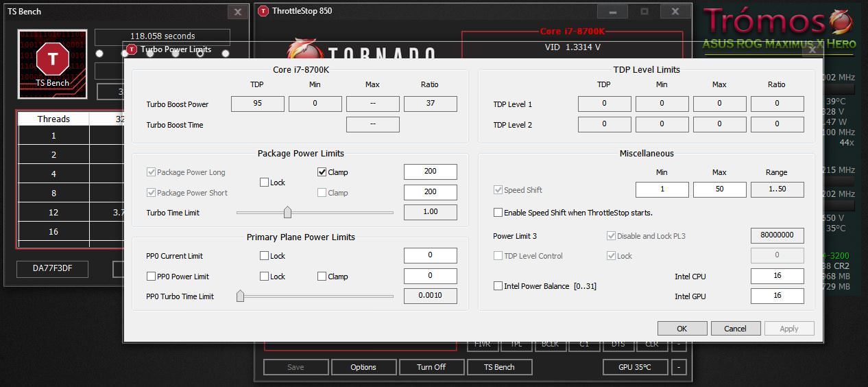The image size is (868, 387).
Task: Click the PP0 Turbo Time Limit value 0.0010
Action: pyautogui.click(x=430, y=296)
